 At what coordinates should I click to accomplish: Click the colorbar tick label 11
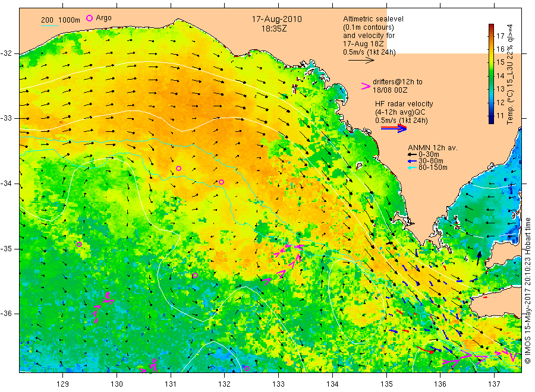(x=500, y=116)
